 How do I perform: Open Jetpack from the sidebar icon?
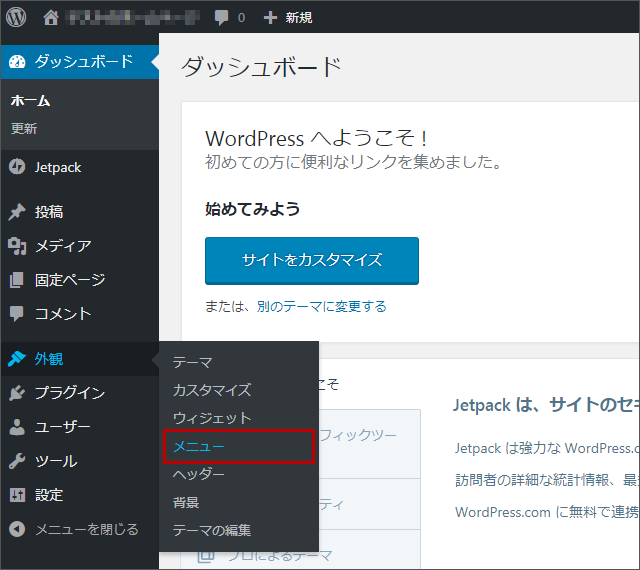point(17,167)
